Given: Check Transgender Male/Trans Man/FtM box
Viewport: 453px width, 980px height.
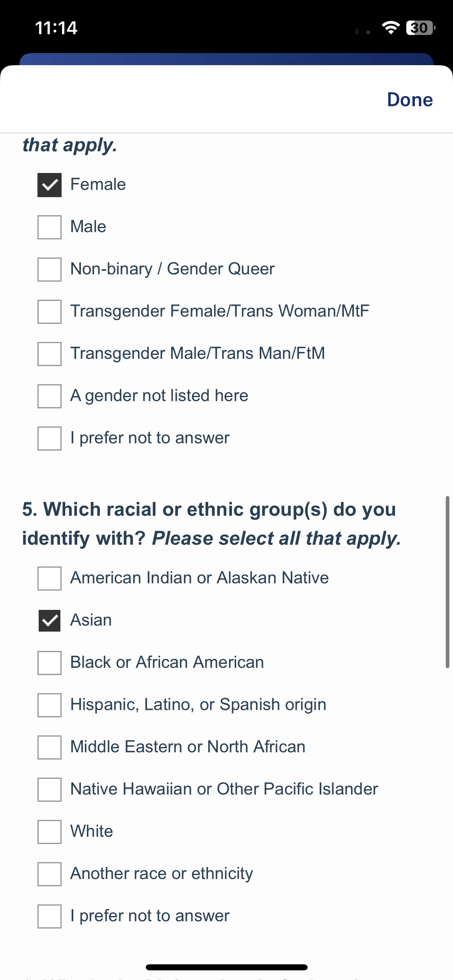Looking at the screenshot, I should click(x=50, y=354).
